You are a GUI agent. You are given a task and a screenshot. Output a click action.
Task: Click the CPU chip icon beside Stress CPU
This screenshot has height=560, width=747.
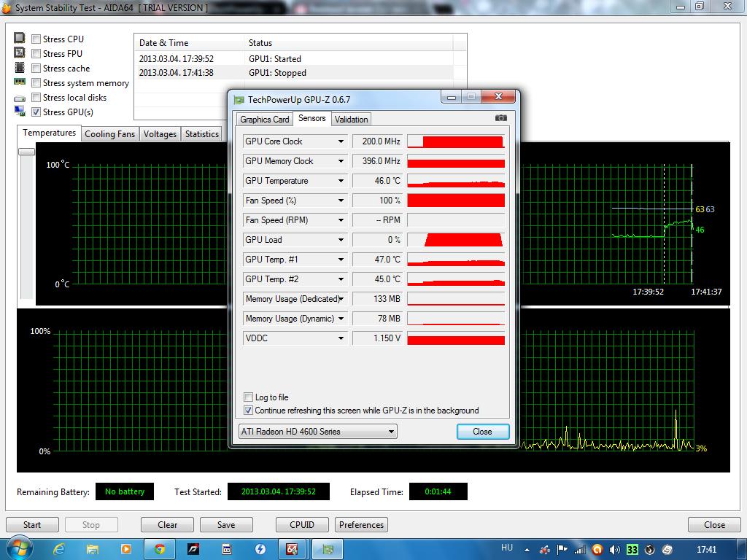point(20,38)
